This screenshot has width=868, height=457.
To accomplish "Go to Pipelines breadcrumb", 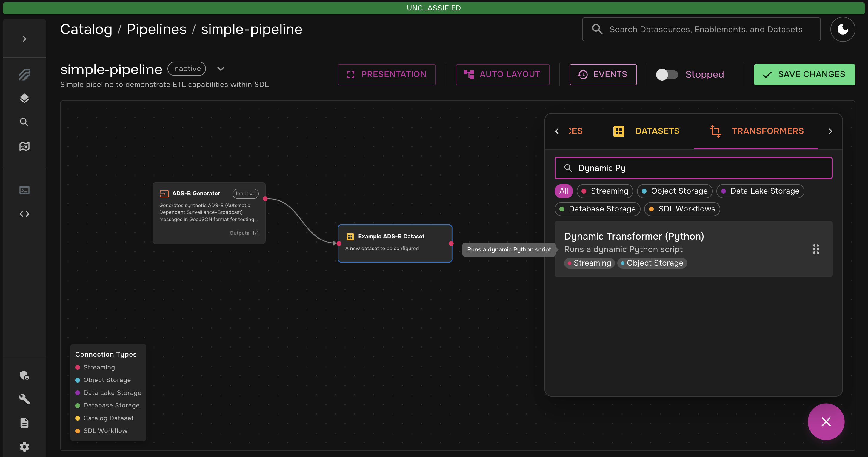I will [156, 29].
